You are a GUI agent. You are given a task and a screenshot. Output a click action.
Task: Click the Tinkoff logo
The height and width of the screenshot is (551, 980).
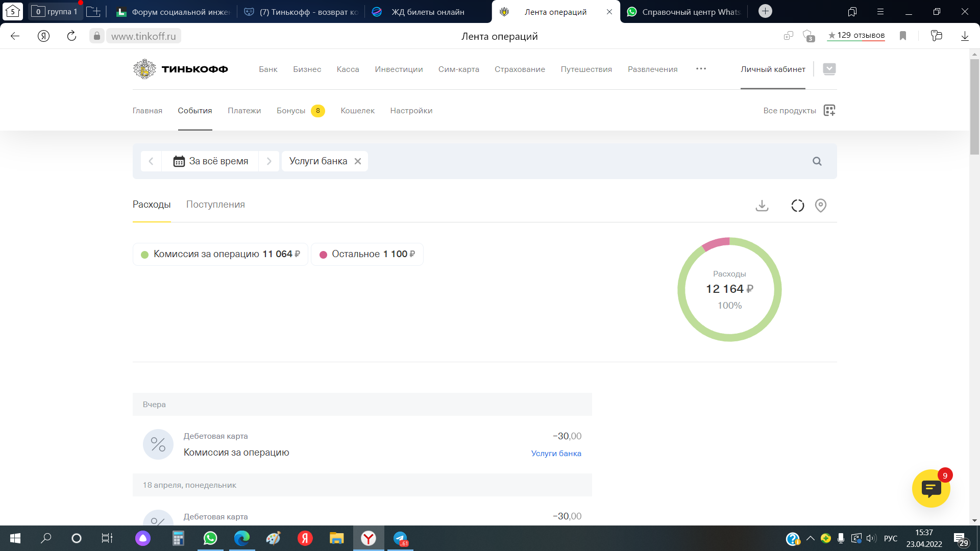180,69
